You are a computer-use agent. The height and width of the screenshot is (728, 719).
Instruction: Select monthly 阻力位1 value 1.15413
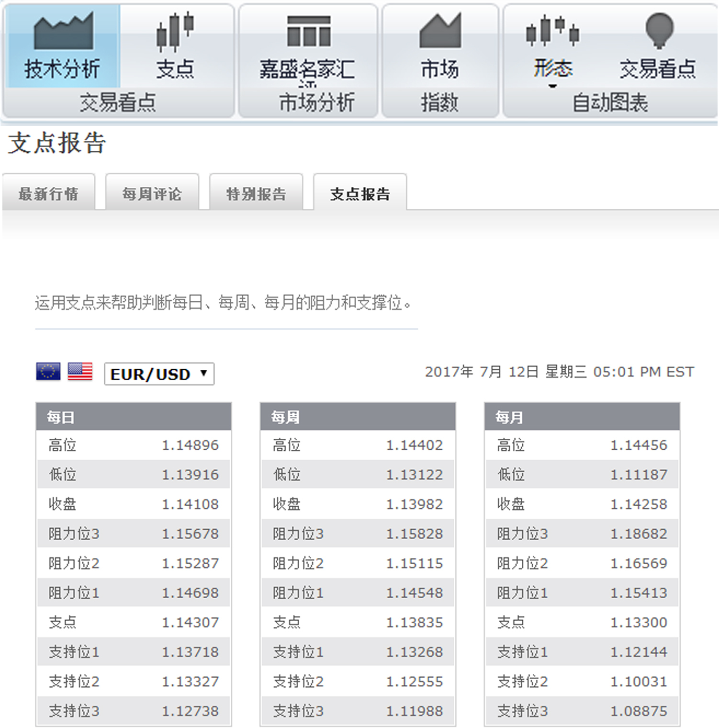coord(639,593)
